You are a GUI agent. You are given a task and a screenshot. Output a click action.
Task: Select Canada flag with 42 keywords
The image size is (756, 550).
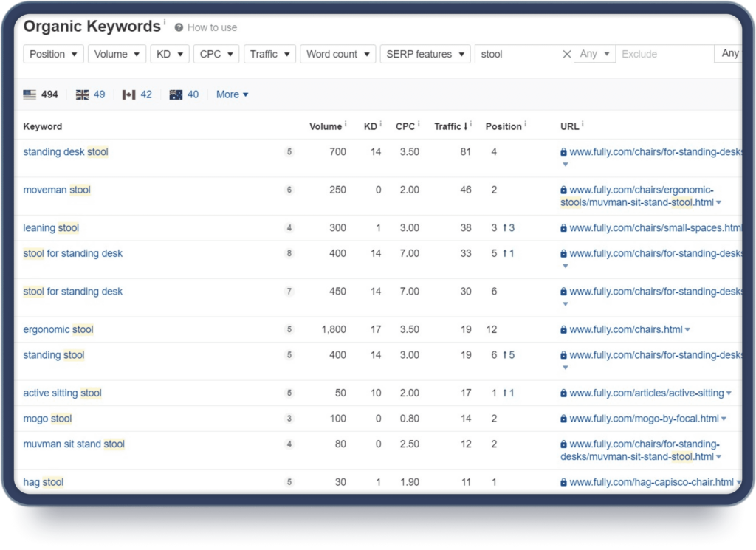[x=137, y=94]
